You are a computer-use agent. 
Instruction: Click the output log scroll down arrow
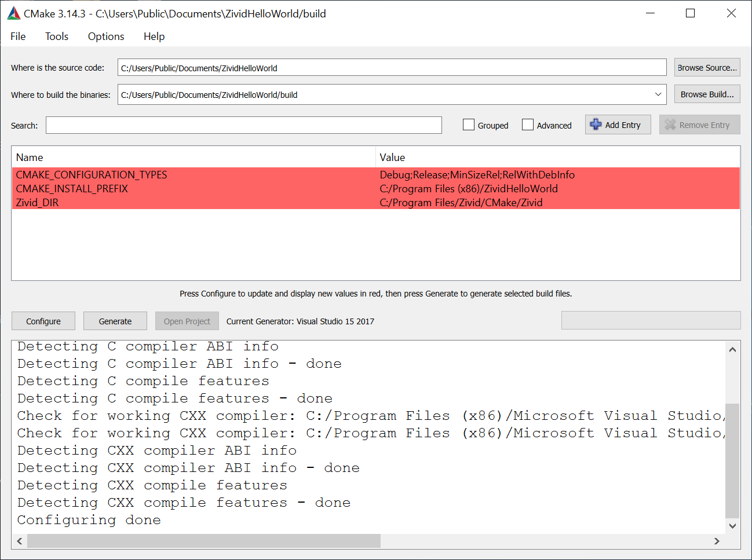click(732, 526)
